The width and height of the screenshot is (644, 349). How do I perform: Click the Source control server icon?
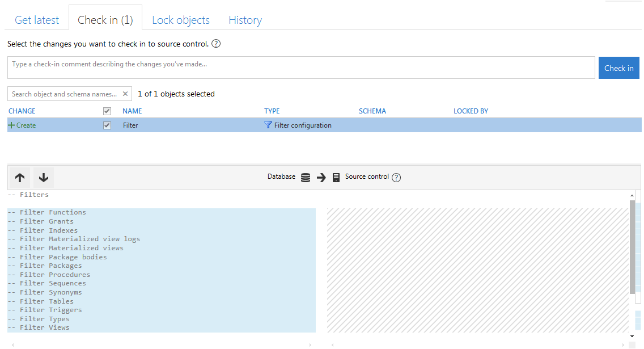[x=336, y=178]
